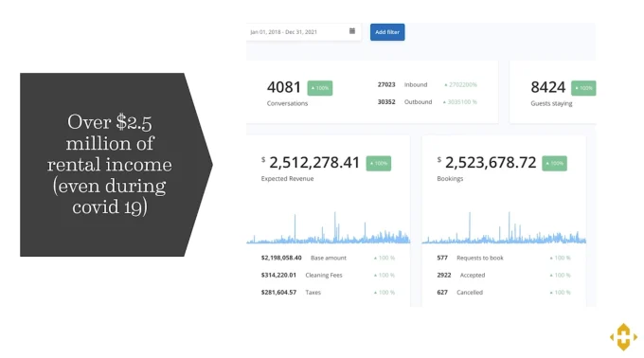Screen dimensions: 644x358
Task: Select the Taxes row
Action: point(329,293)
